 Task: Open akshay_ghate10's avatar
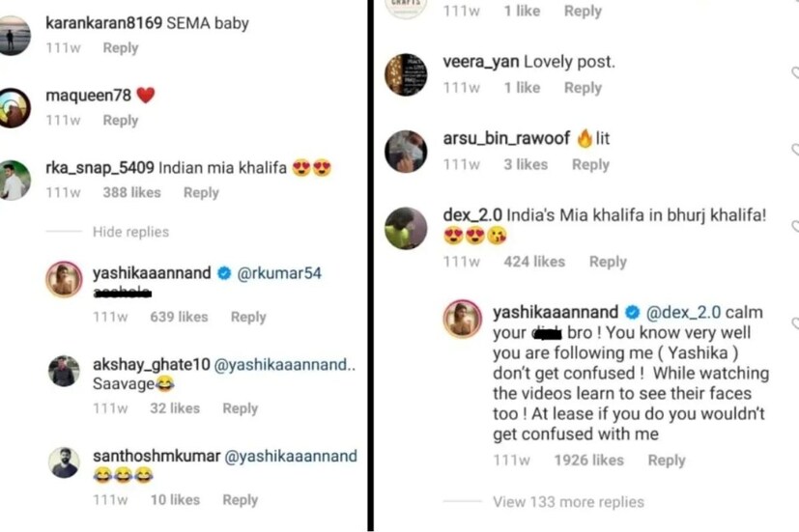point(65,372)
